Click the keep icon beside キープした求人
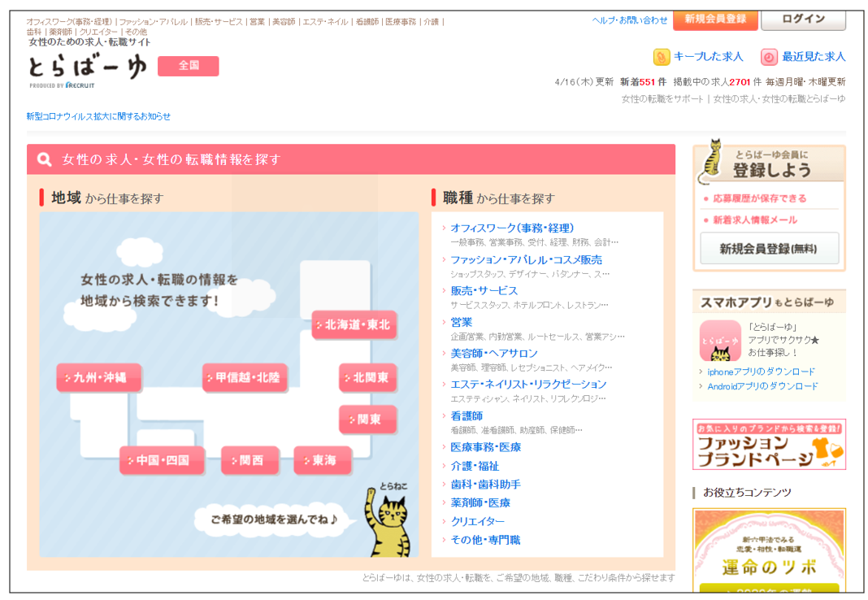Viewport: 868px width, 600px height. (662, 57)
